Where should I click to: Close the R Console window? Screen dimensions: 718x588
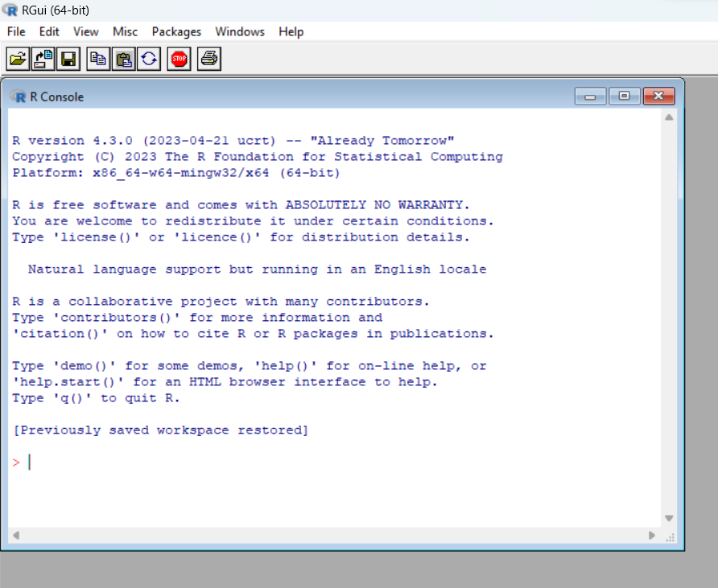(x=658, y=96)
